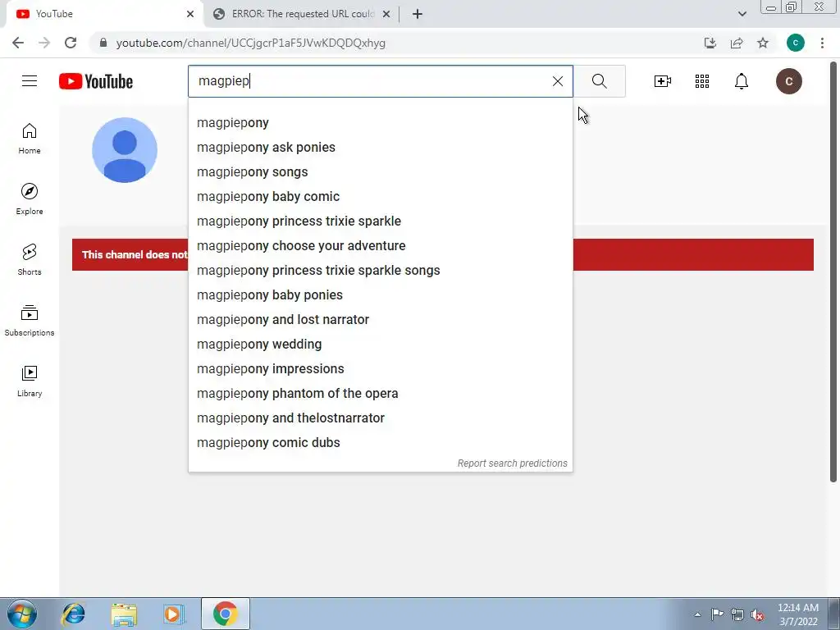Image resolution: width=840 pixels, height=630 pixels.
Task: Open Windows Explorer from taskbar
Action: click(x=124, y=614)
